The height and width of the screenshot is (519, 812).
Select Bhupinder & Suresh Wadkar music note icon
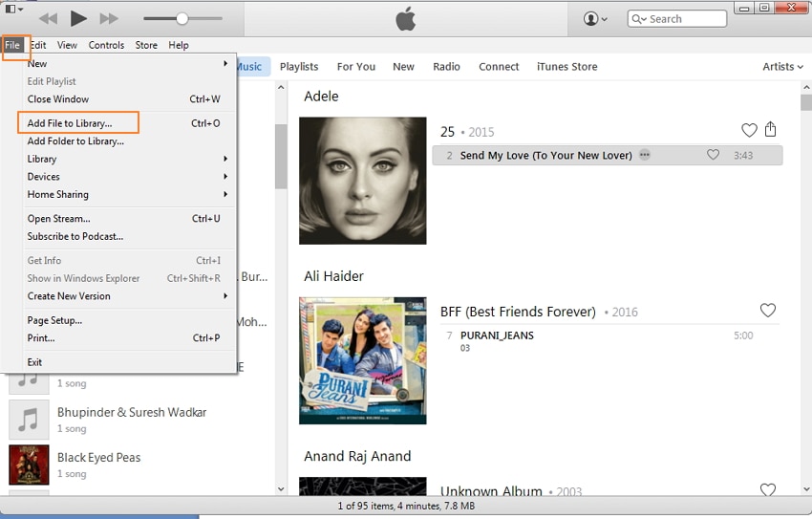tap(29, 420)
